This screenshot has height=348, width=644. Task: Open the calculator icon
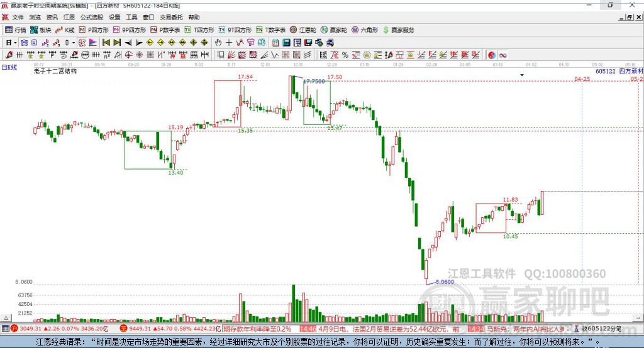[286, 43]
